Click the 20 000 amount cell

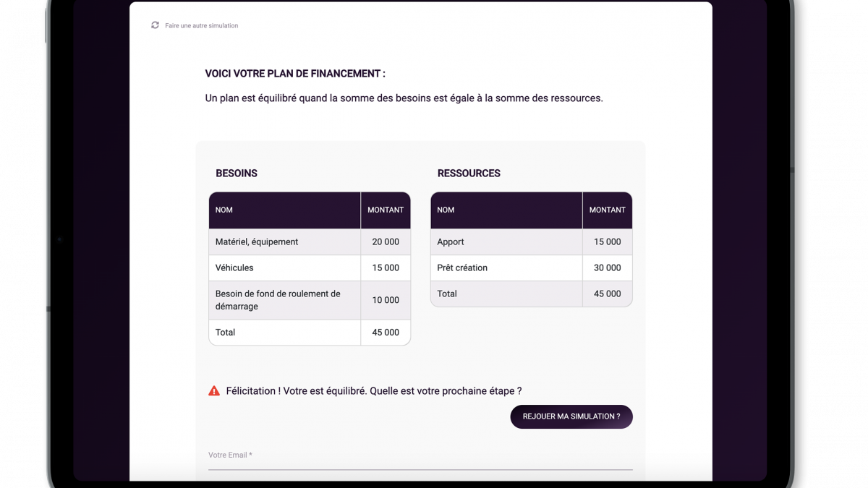386,242
